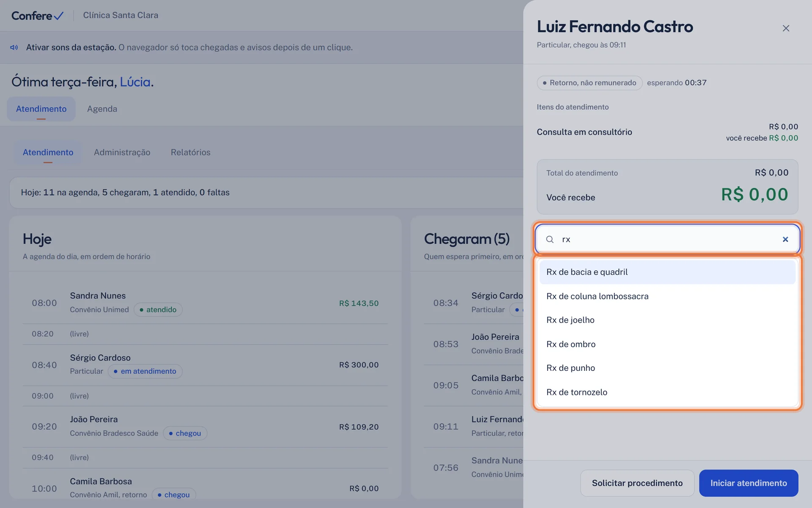The height and width of the screenshot is (508, 812).
Task: Choose Rx de joelho option
Action: 667,320
